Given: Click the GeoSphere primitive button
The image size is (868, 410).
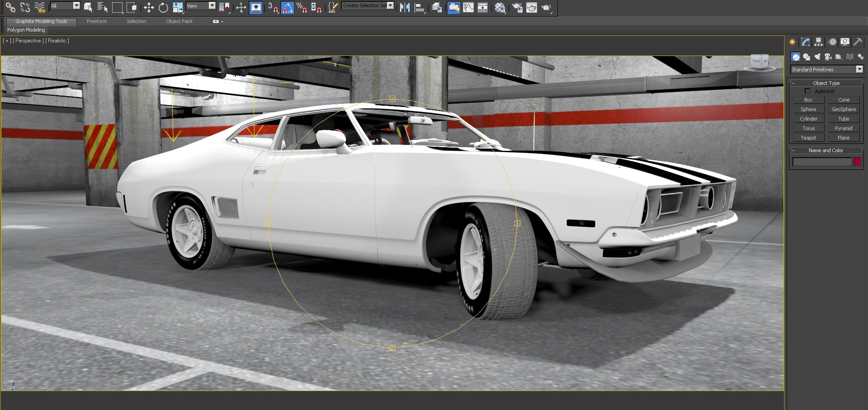Looking at the screenshot, I should [844, 109].
